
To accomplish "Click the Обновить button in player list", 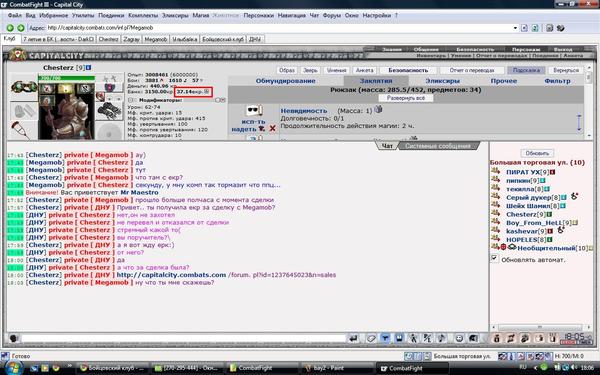I will (537, 153).
